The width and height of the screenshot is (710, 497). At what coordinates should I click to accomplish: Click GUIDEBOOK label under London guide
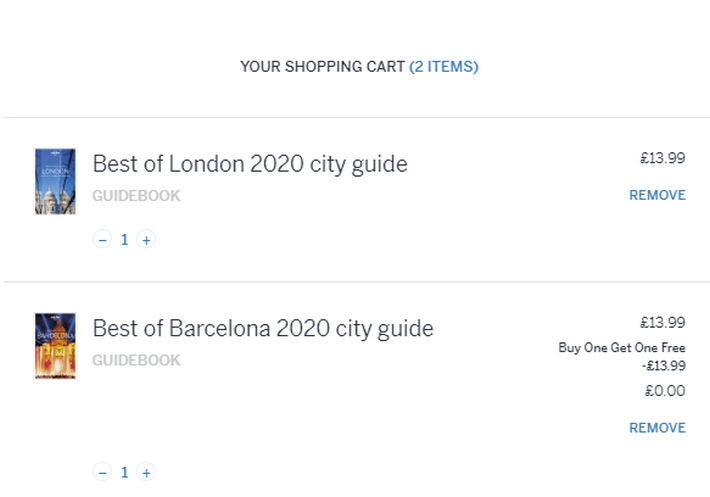(x=136, y=196)
